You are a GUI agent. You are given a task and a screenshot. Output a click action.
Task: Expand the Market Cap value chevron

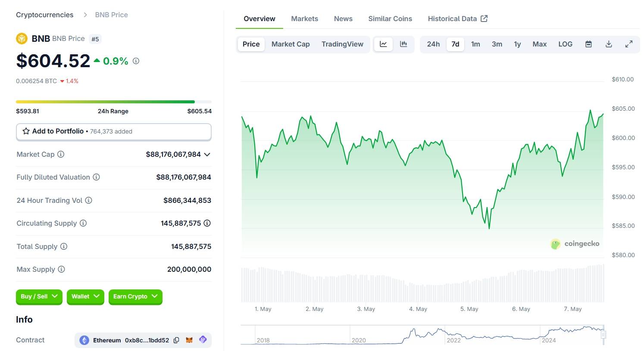[207, 154]
